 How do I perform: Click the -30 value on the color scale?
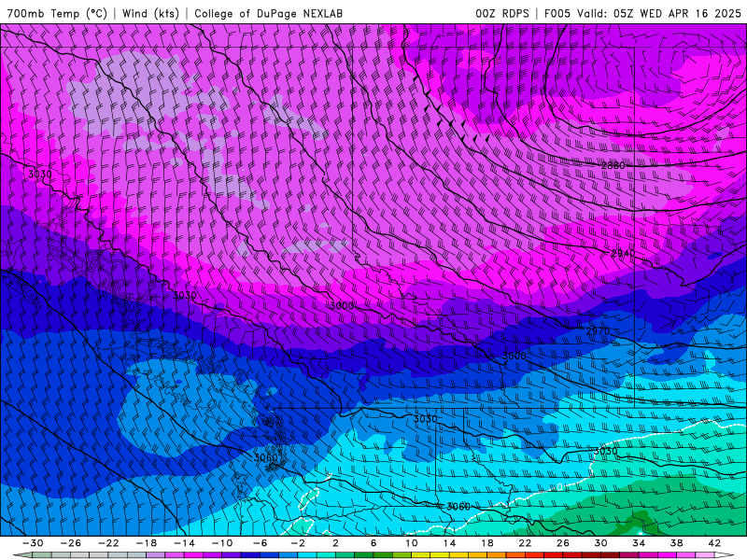pyautogui.click(x=33, y=543)
